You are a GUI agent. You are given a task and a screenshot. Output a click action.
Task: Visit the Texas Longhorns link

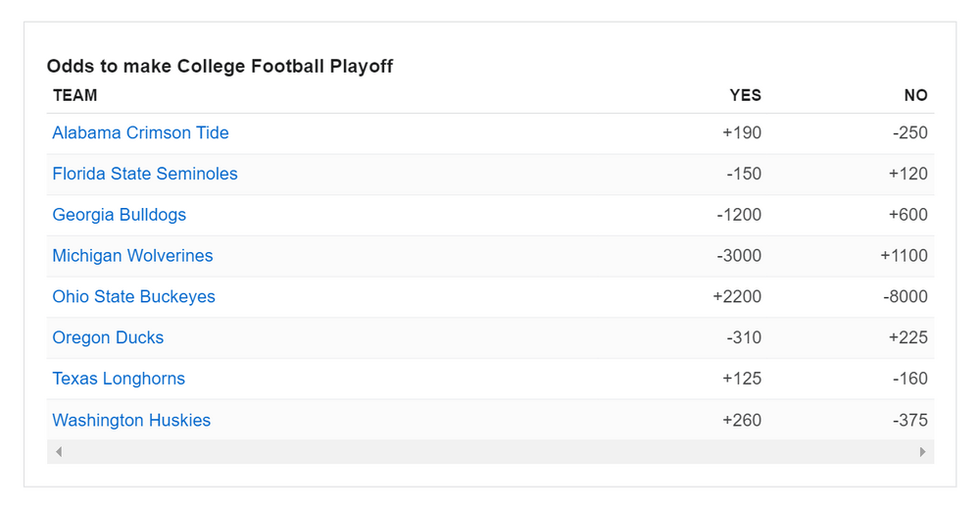[119, 379]
